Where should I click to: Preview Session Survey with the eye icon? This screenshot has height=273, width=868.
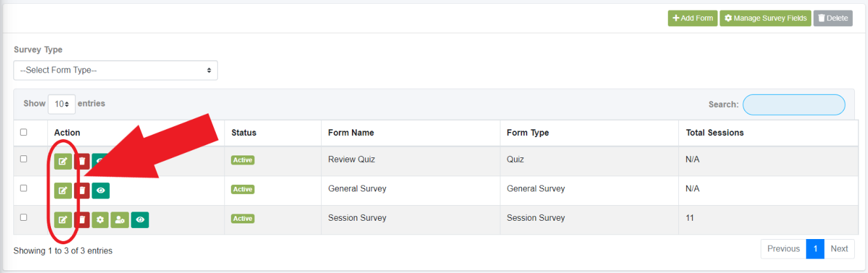click(140, 220)
